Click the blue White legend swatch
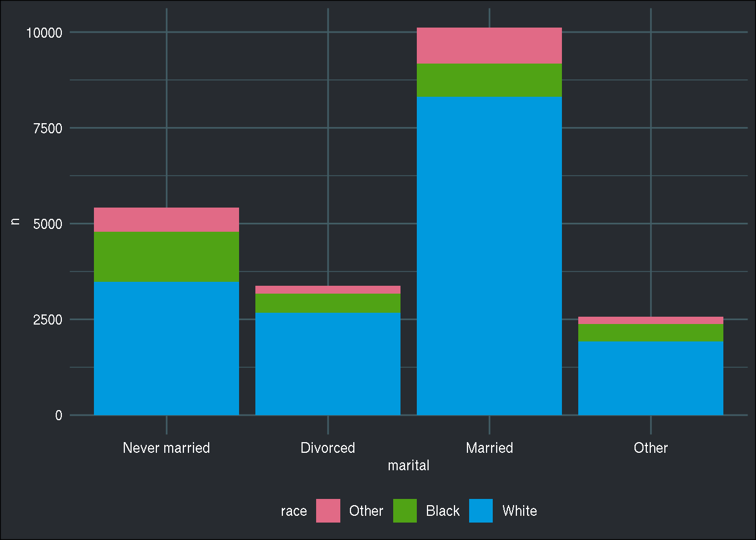 point(481,511)
